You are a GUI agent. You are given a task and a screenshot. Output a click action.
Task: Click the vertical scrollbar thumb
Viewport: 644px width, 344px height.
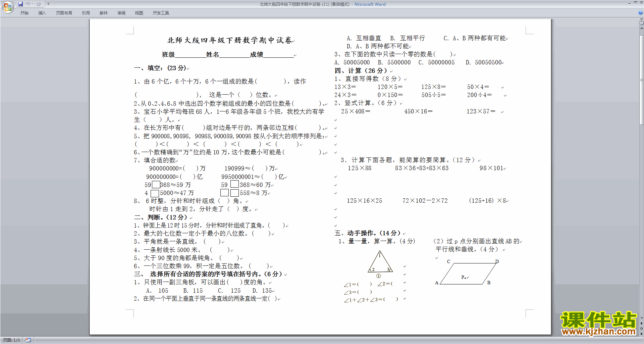[641, 80]
